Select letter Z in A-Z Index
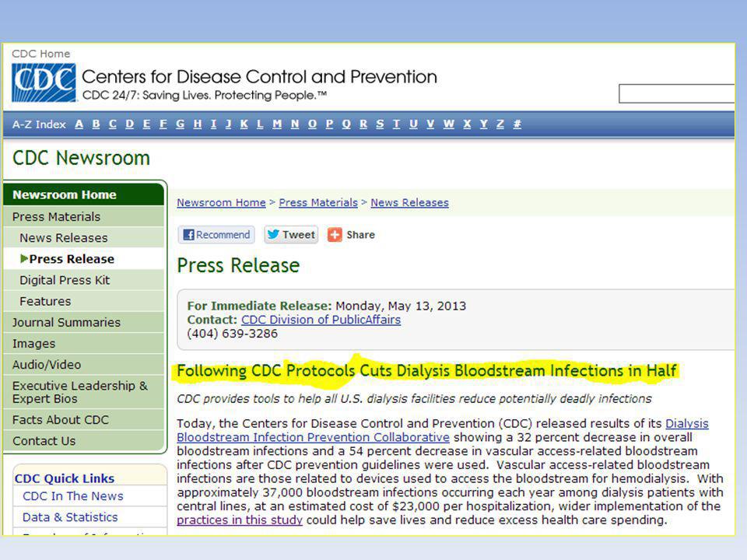747x560 pixels. [500, 124]
